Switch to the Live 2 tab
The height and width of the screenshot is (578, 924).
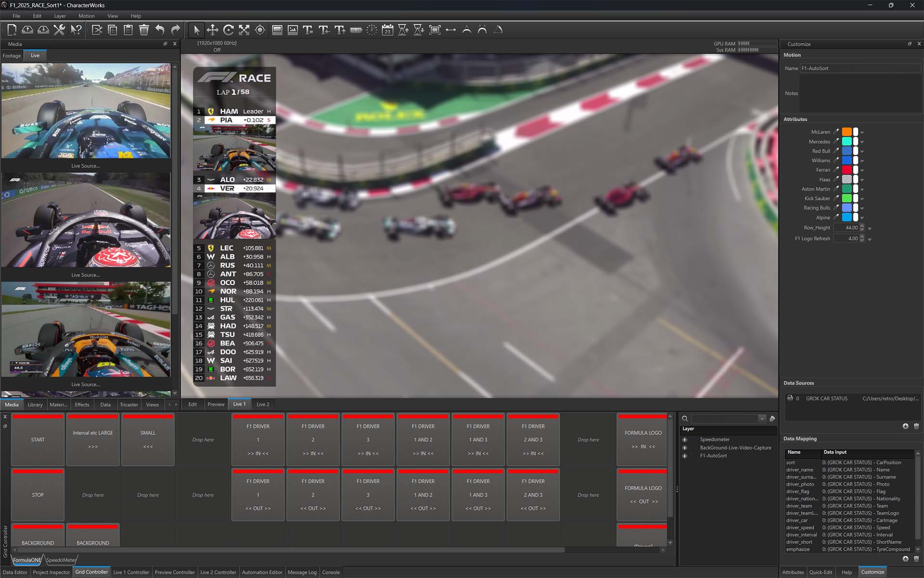263,404
